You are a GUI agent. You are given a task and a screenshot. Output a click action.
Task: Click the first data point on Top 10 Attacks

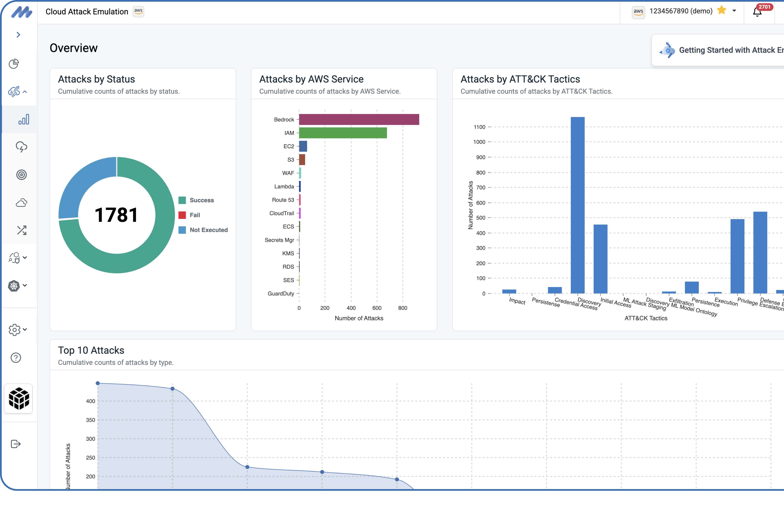pyautogui.click(x=98, y=383)
